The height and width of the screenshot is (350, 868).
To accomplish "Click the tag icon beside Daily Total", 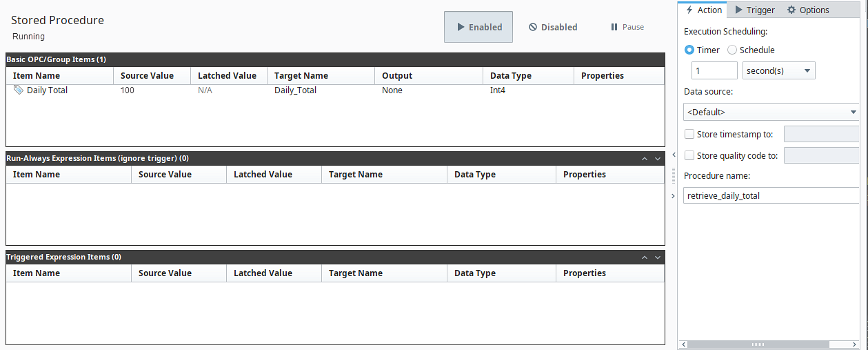I will (x=18, y=90).
